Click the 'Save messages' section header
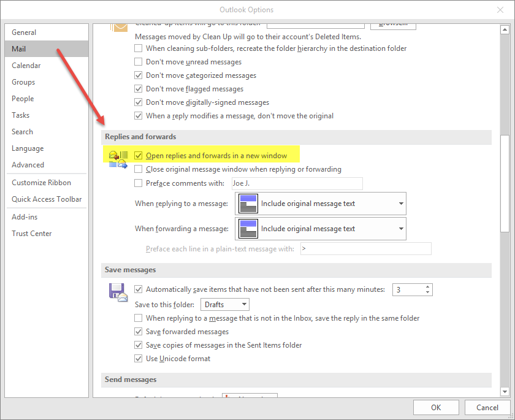 pyautogui.click(x=296, y=270)
